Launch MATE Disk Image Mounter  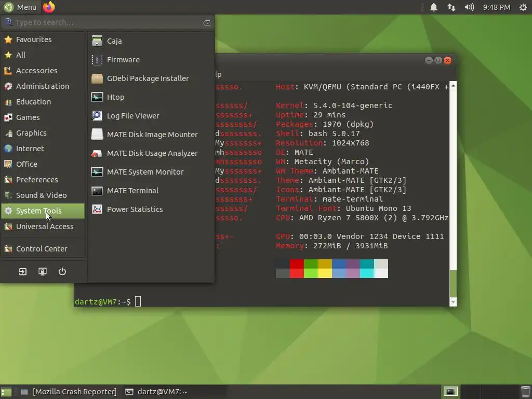click(x=151, y=135)
